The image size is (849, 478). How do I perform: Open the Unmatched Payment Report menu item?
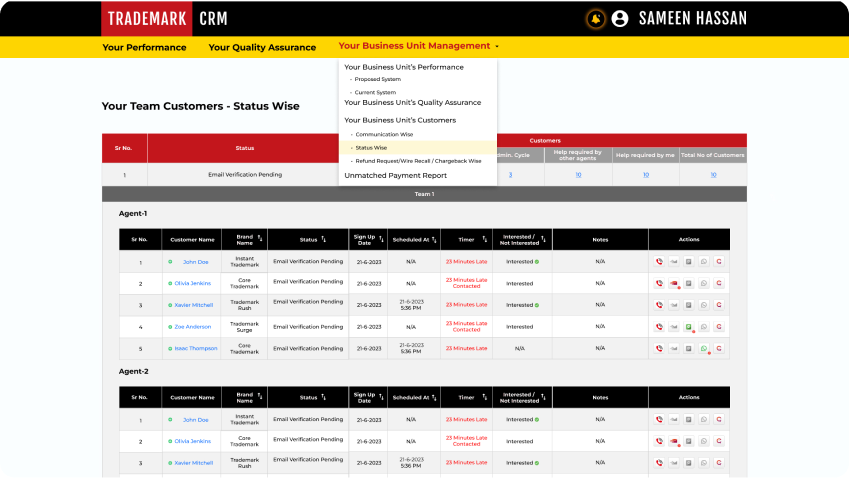395,175
